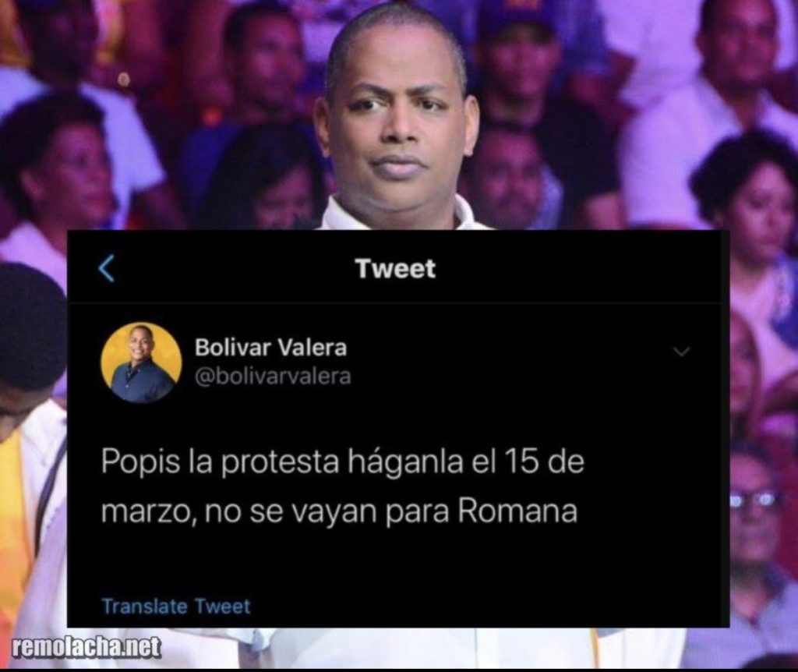The height and width of the screenshot is (672, 798).
Task: Click the Translate Tweet link
Action: [x=176, y=607]
